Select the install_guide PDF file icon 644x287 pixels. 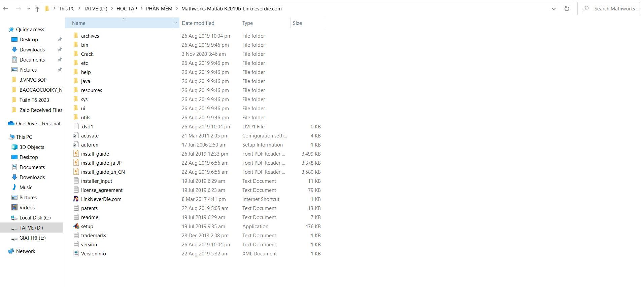76,154
